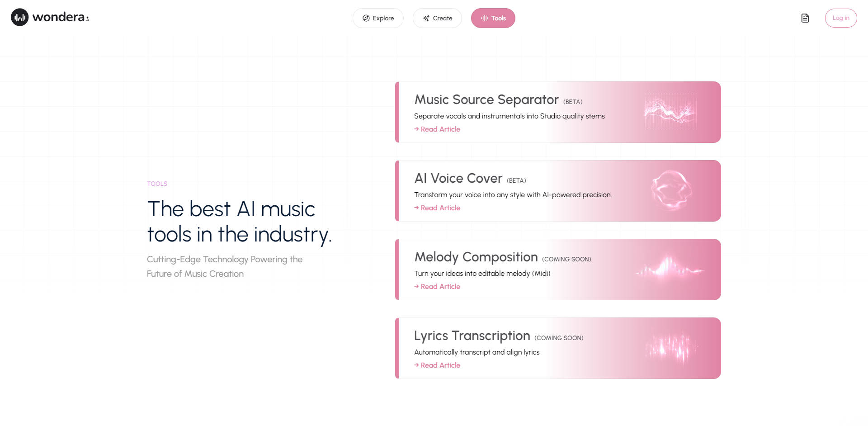Click the Music Source Separator title
Screen dimensions: 868x426
(486, 100)
